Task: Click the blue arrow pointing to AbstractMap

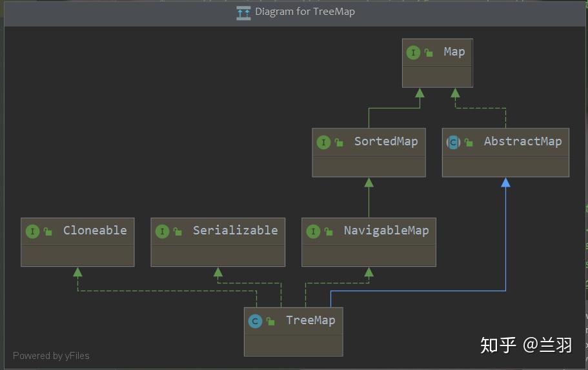Action: (x=505, y=182)
